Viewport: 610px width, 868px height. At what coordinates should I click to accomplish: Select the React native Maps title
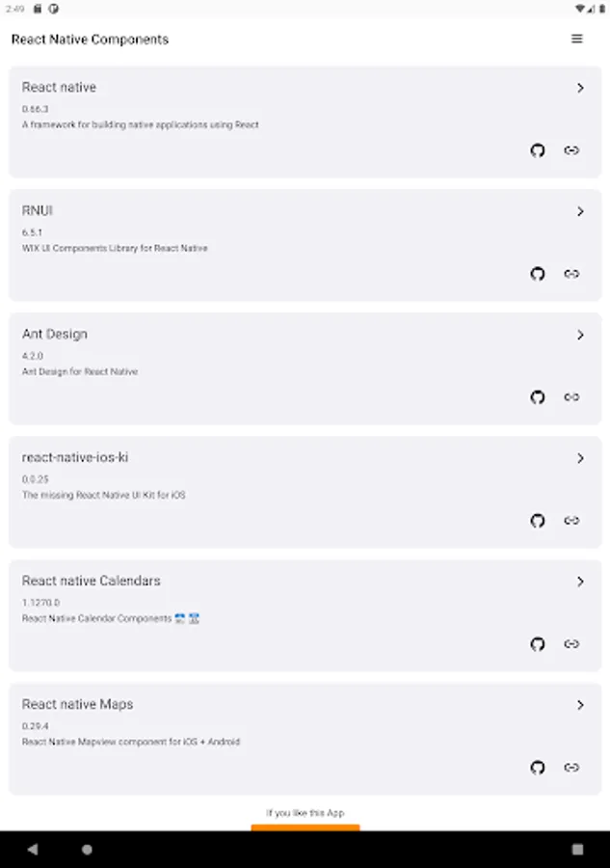78,704
